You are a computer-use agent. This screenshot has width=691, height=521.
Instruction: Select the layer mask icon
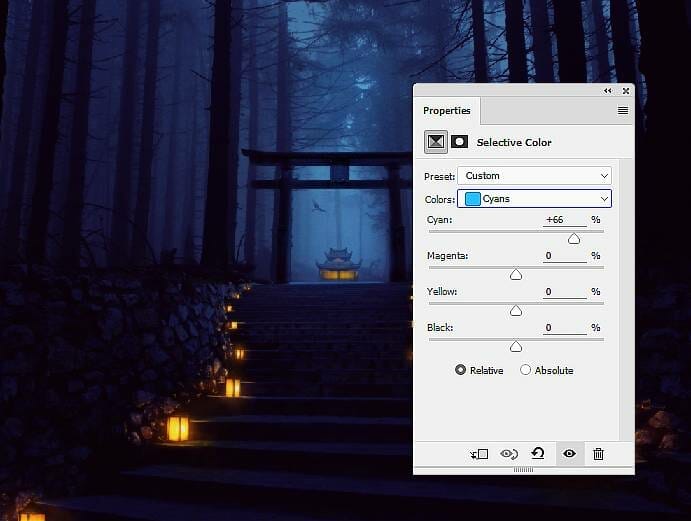pos(460,142)
